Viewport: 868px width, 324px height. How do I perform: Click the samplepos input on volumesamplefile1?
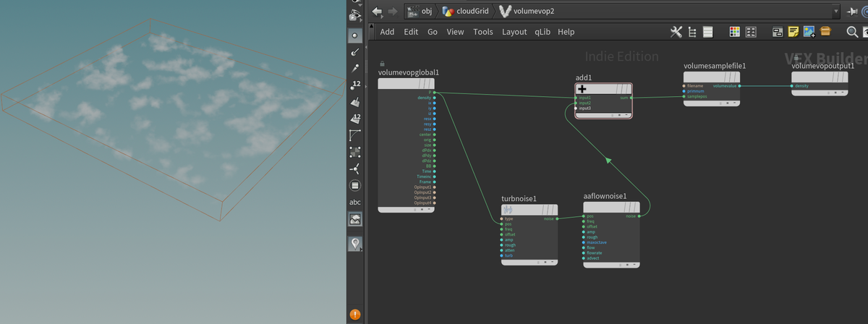point(684,96)
